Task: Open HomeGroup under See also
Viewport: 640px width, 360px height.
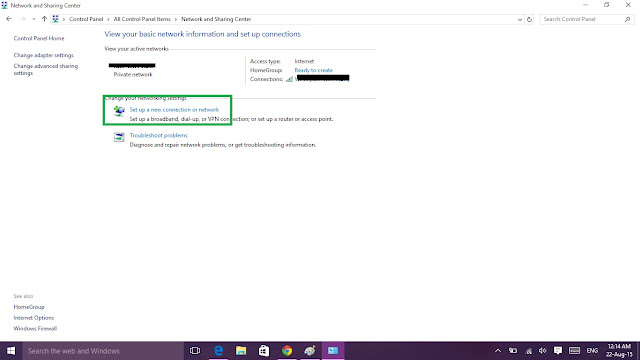Action: coord(29,307)
